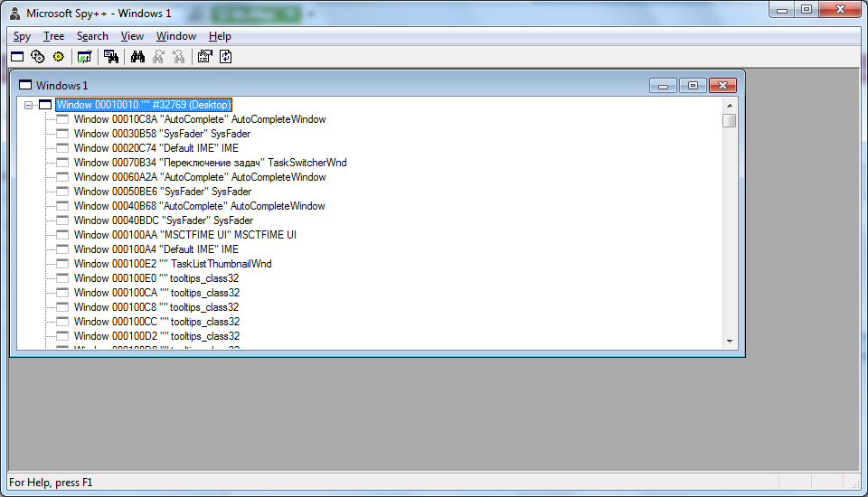This screenshot has width=868, height=497.
Task: Close the Microsoft Spy++ main window
Action: tap(840, 9)
